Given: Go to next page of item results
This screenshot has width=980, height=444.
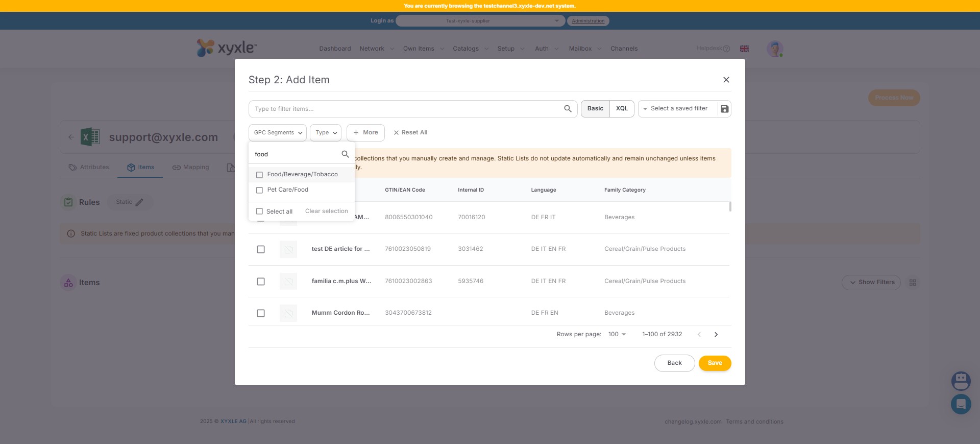Looking at the screenshot, I should coord(716,335).
